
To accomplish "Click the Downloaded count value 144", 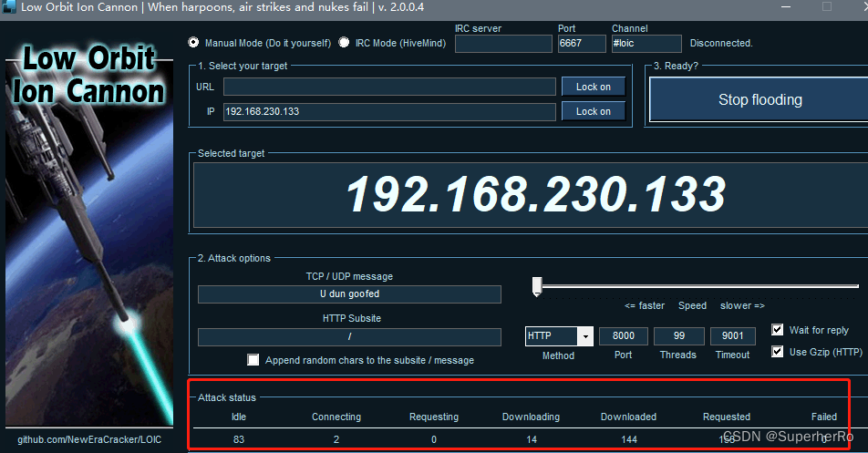I will [629, 439].
